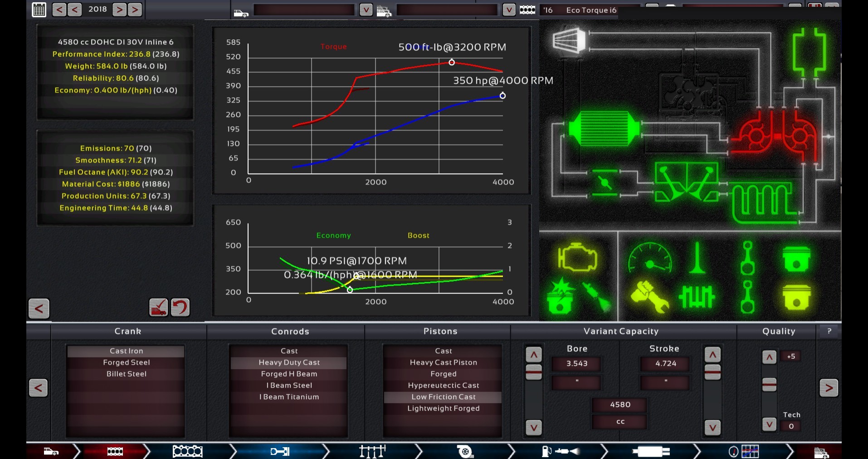Open the car trim dropdown arrow
This screenshot has width=868, height=459.
click(509, 10)
